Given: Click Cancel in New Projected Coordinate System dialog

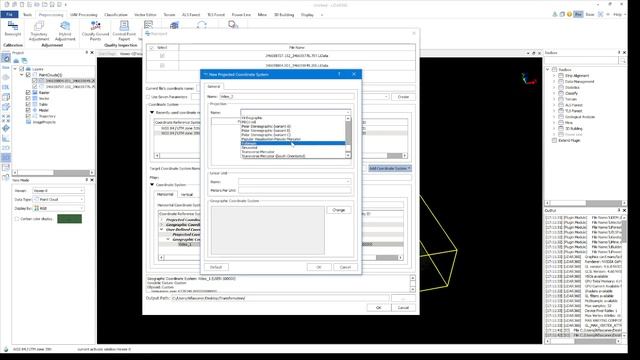Looking at the screenshot, I should [345, 267].
